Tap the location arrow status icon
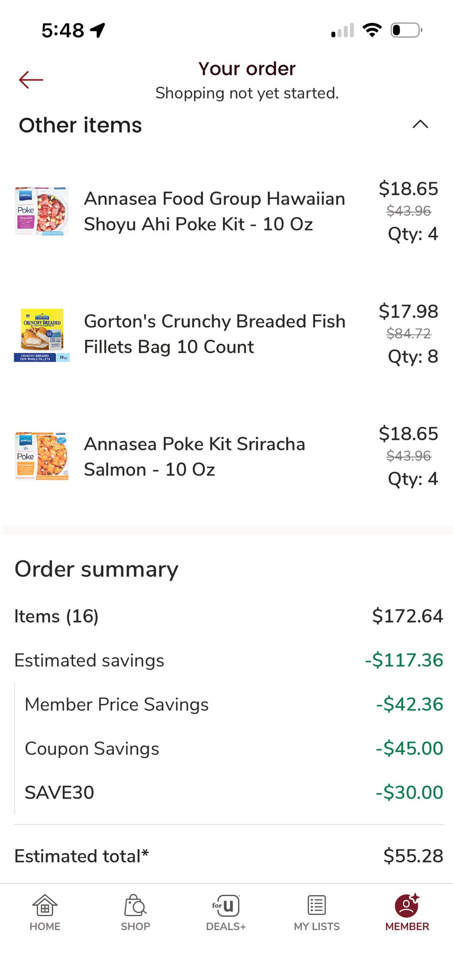The image size is (453, 980). tap(98, 30)
